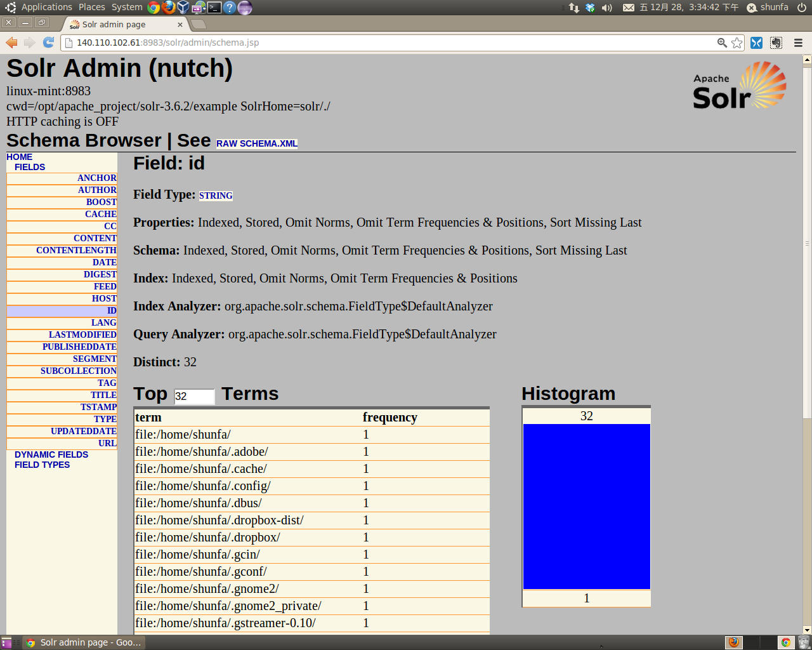Click the zoom magnifier in address bar
The height and width of the screenshot is (650, 812).
(x=722, y=43)
